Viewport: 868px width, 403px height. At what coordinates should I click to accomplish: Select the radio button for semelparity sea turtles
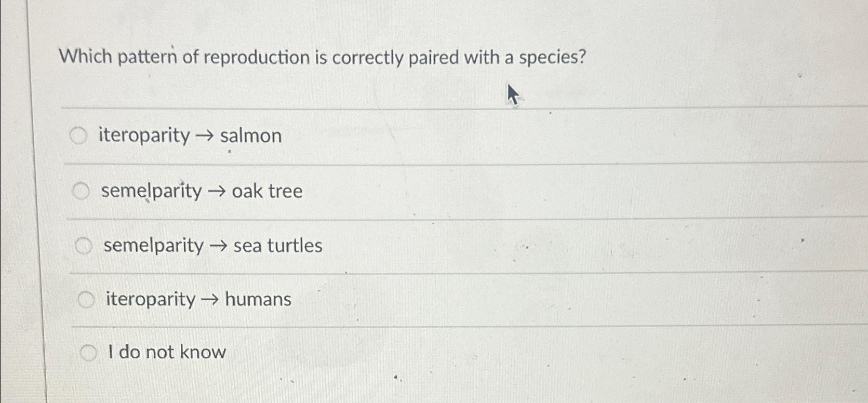[84, 246]
